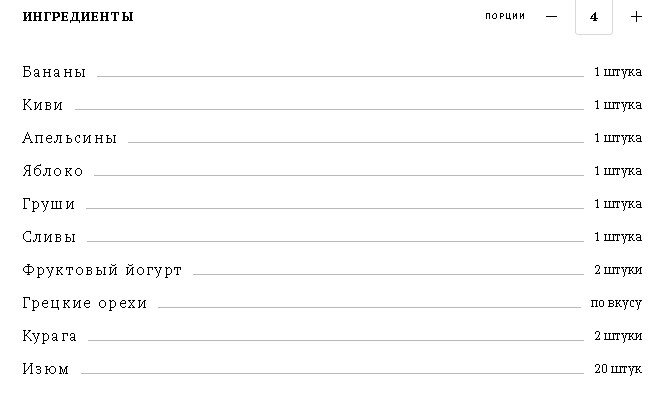Click the Яблоко ingredient name
The height and width of the screenshot is (417, 672).
[53, 171]
